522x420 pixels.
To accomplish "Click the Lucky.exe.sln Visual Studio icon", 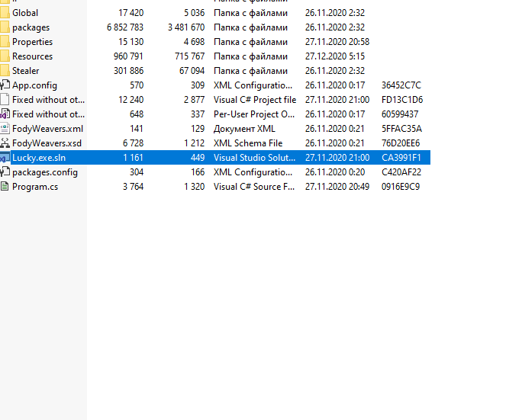I will coord(5,158).
